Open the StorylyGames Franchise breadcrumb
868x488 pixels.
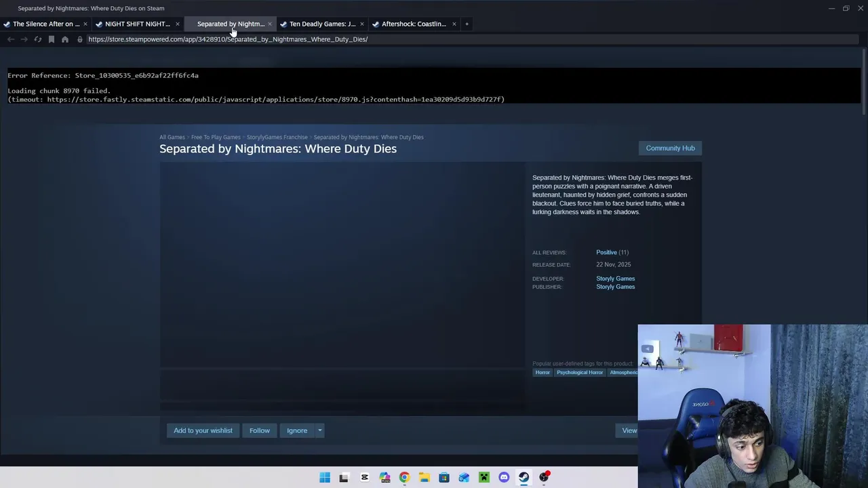[x=277, y=137]
